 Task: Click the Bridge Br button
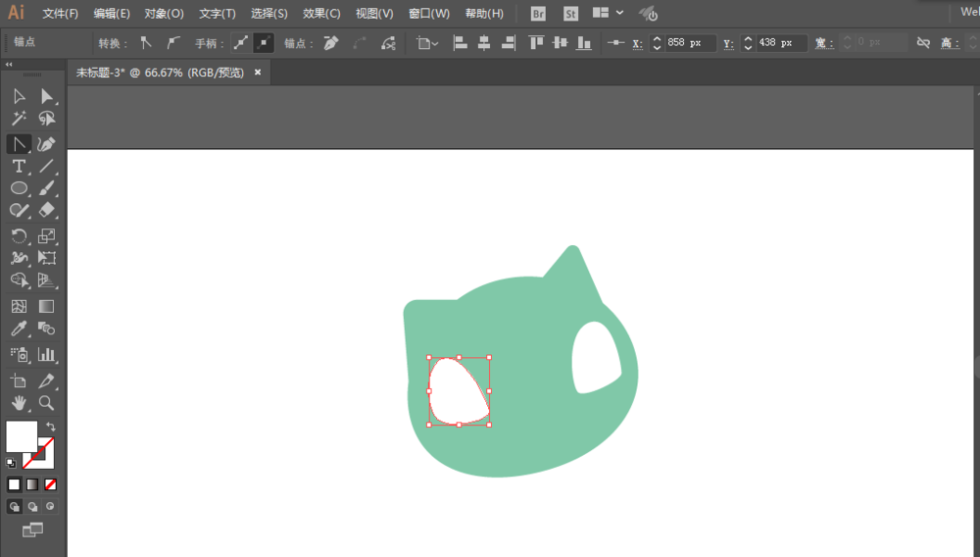pyautogui.click(x=538, y=13)
